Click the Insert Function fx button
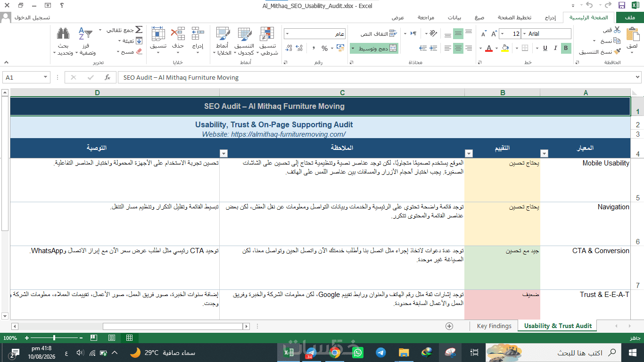Screen dimensions: 644x362 pyautogui.click(x=107, y=77)
